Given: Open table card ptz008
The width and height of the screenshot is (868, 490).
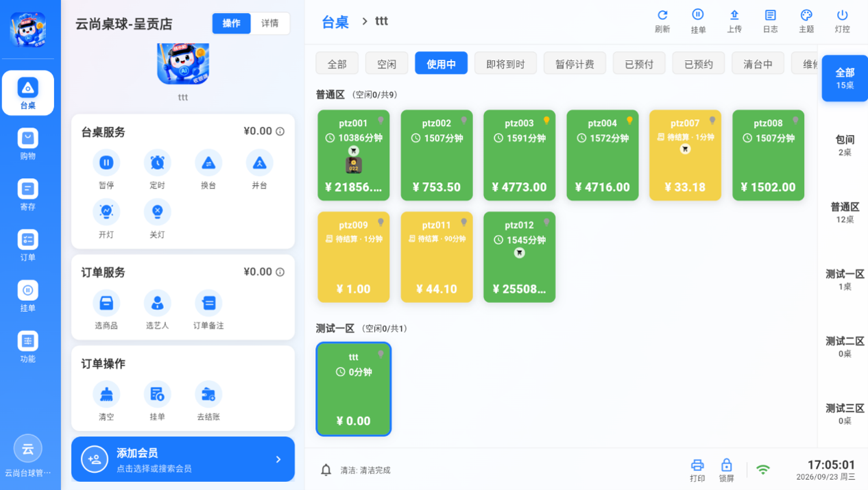Looking at the screenshot, I should pyautogui.click(x=769, y=156).
